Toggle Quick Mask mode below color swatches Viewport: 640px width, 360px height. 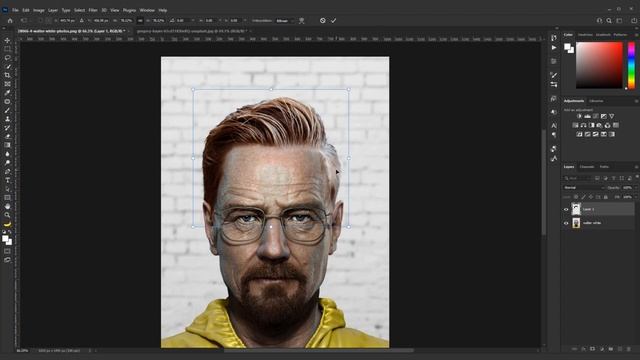(x=7, y=251)
